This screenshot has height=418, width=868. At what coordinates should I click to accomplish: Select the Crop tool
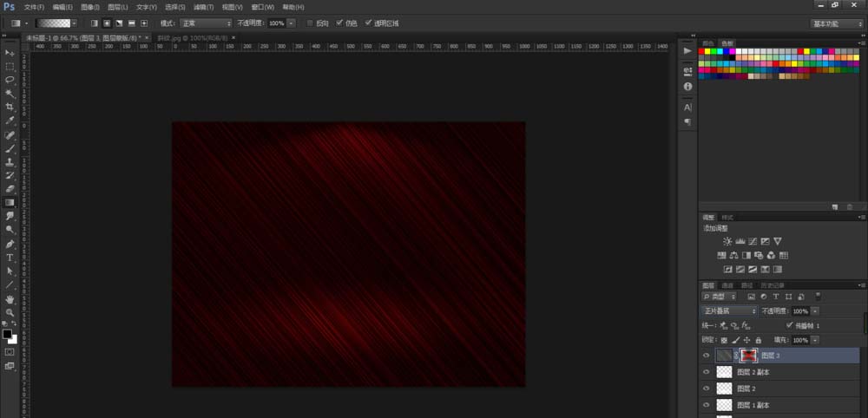10,106
